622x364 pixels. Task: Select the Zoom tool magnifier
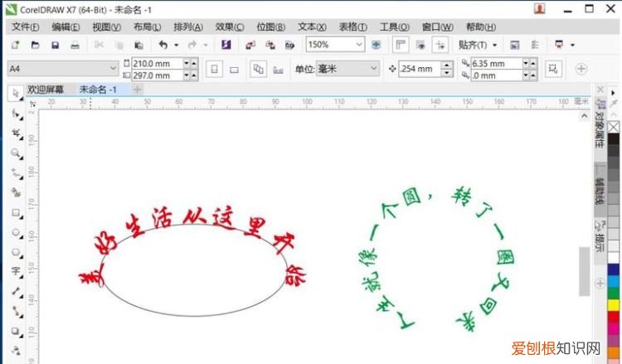coord(17,153)
